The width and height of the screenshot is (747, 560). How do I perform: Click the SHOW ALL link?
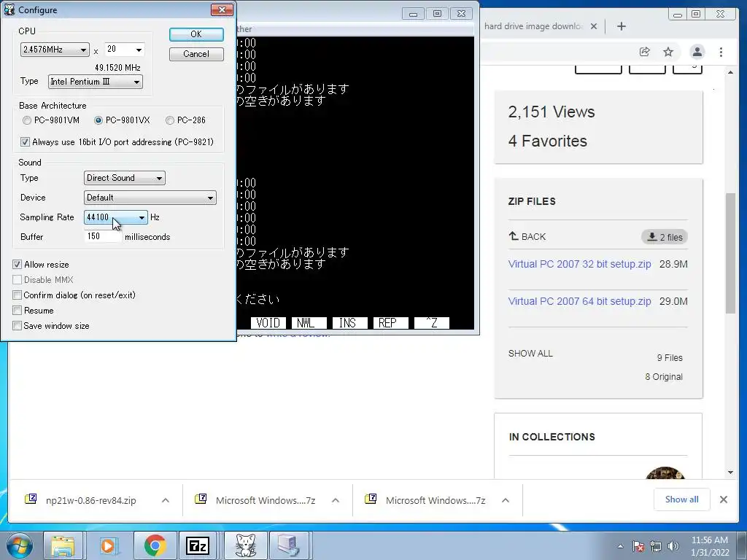(x=530, y=354)
